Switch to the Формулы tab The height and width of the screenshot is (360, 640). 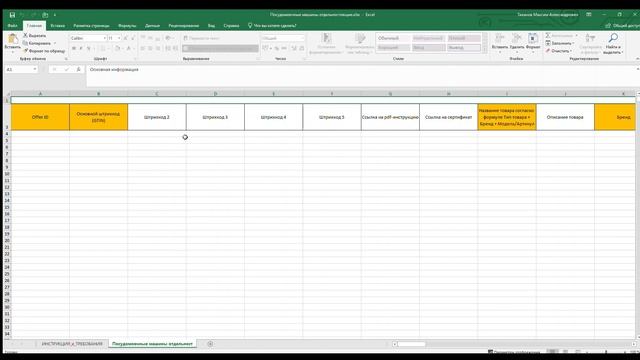[127, 25]
